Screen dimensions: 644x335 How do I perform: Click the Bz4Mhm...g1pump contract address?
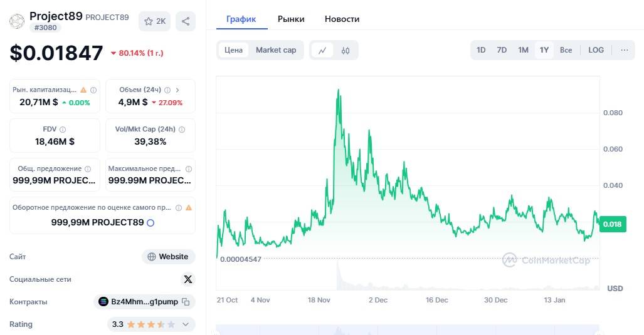(145, 302)
